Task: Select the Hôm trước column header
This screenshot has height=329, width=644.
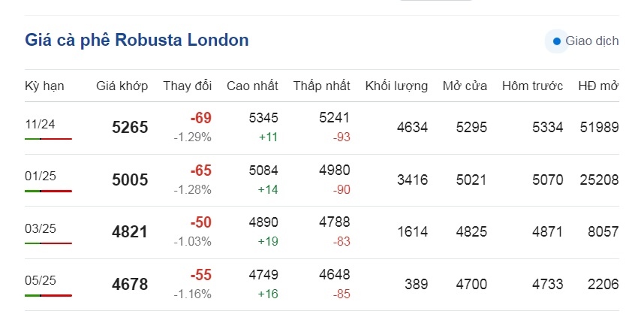Action: tap(532, 86)
